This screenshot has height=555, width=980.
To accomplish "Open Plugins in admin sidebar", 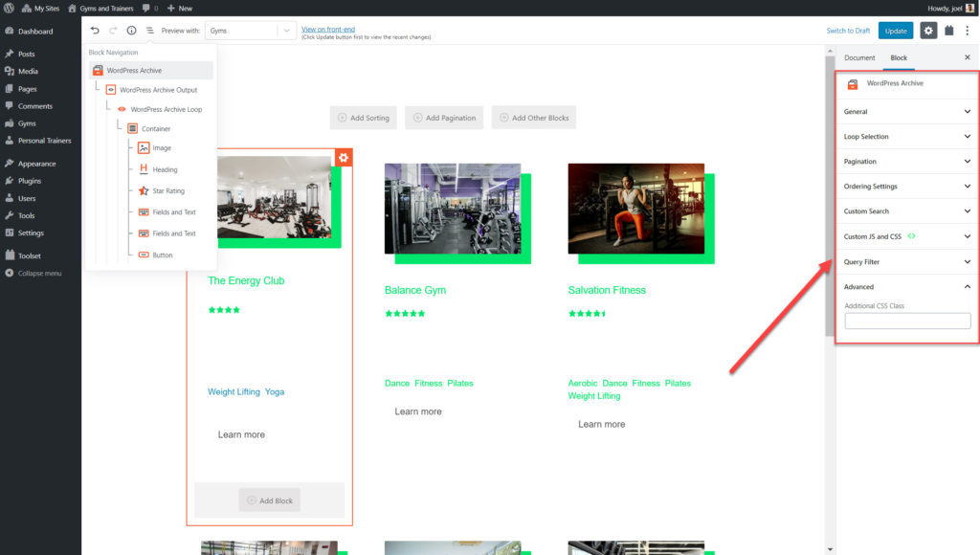I will (30, 181).
